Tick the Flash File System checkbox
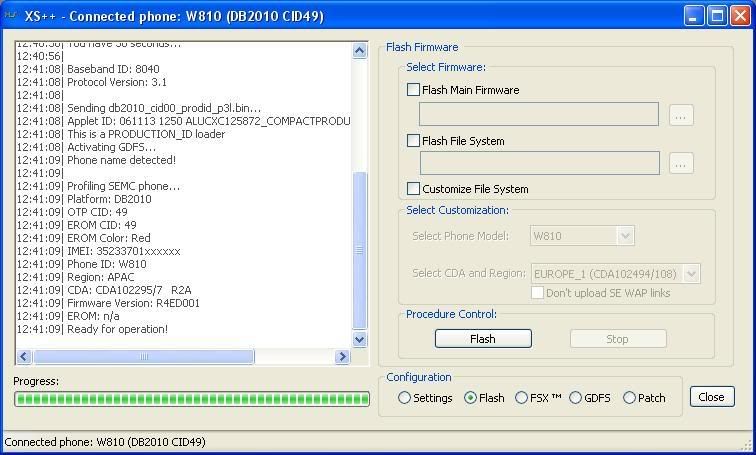This screenshot has width=756, height=455. 414,141
